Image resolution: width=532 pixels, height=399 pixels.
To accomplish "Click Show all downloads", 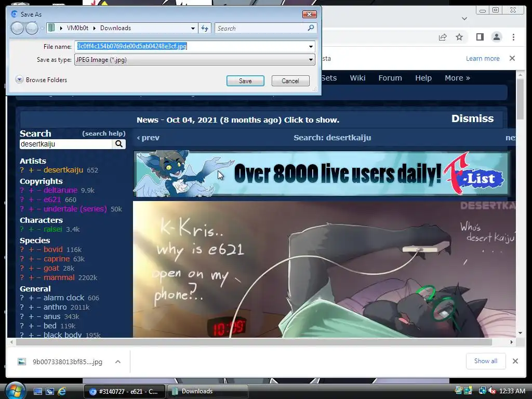I will (x=486, y=361).
